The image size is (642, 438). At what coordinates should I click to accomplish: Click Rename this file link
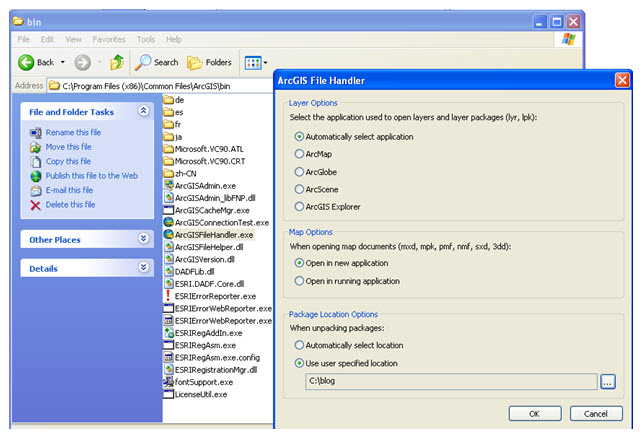click(x=73, y=132)
